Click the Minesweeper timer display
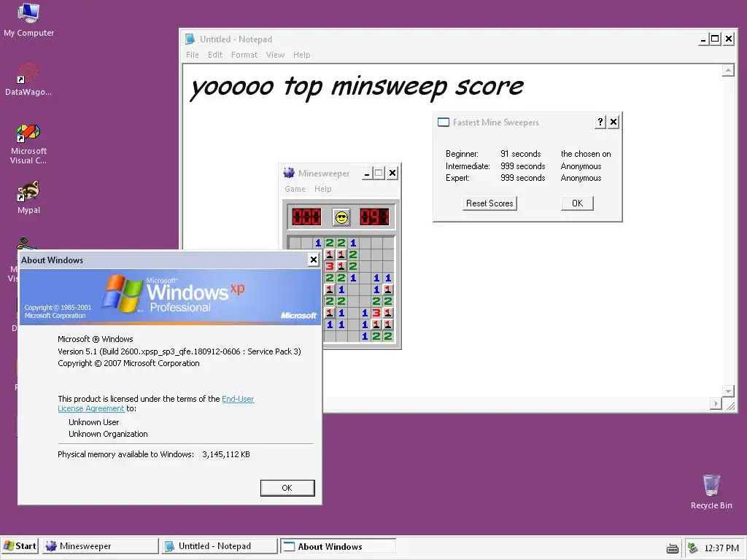This screenshot has width=747, height=560. click(374, 217)
